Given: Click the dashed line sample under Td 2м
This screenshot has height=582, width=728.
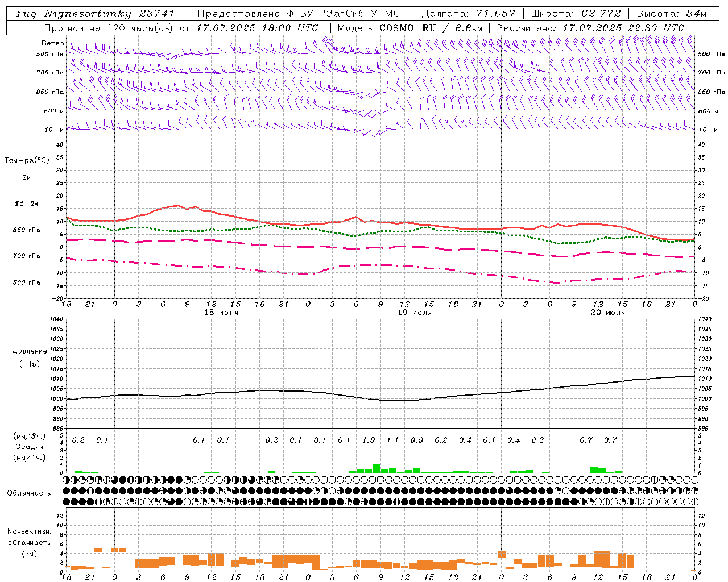Looking at the screenshot, I should tap(25, 210).
